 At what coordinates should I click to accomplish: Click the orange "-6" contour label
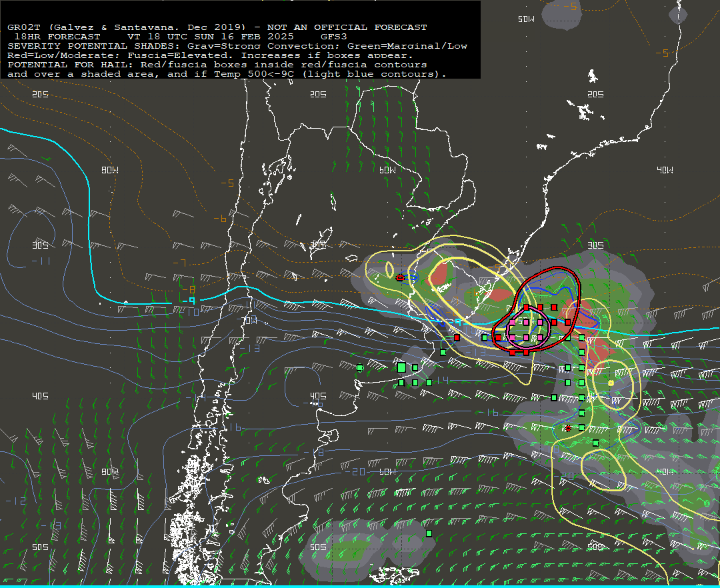coord(221,219)
